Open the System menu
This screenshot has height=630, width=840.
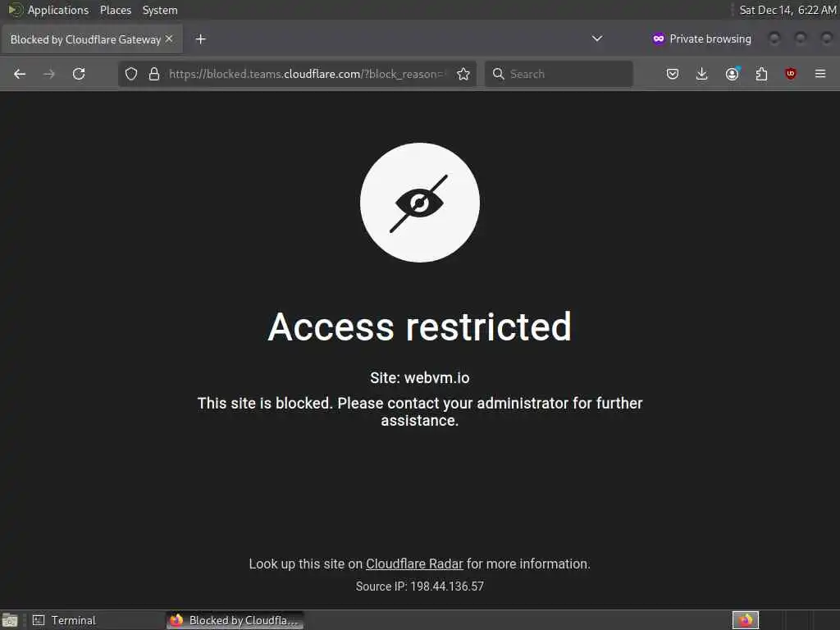[160, 10]
